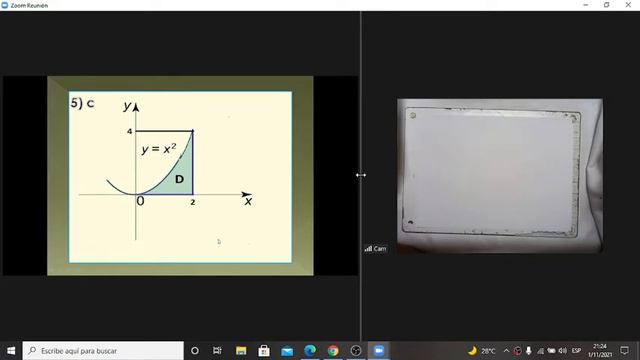
Task: Open the Mail app from taskbar
Action: click(x=287, y=351)
